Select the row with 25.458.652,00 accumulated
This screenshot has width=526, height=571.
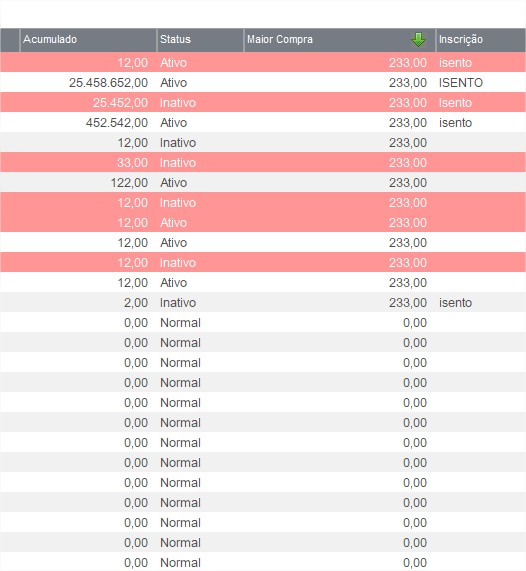pyautogui.click(x=263, y=83)
